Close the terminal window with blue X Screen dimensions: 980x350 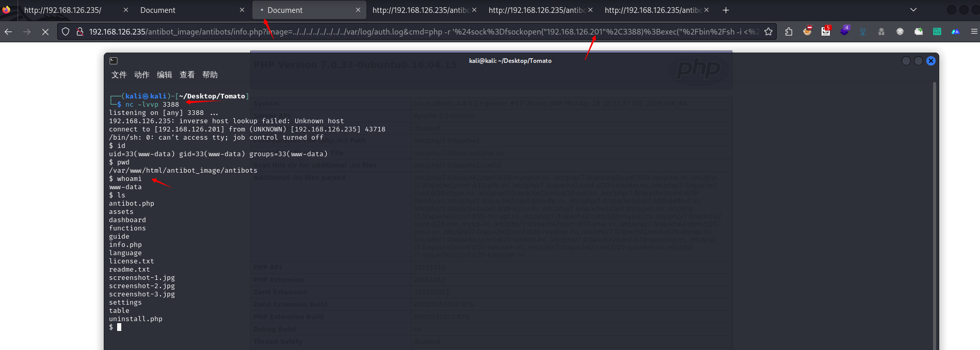[931, 61]
